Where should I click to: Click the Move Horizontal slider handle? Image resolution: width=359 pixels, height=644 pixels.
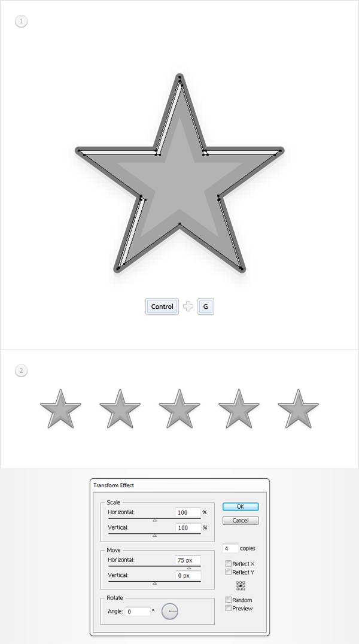189,568
